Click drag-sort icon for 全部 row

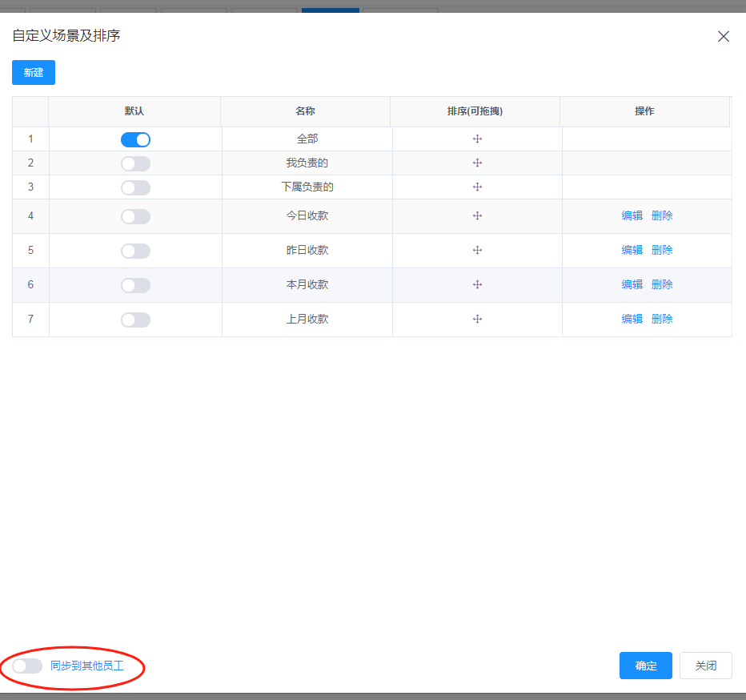point(477,139)
